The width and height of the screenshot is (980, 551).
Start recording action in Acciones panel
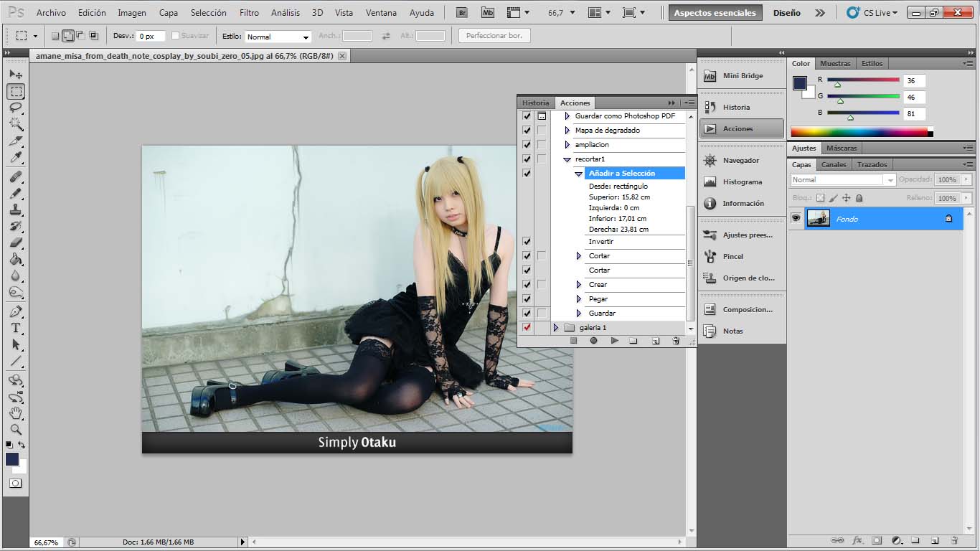point(593,341)
